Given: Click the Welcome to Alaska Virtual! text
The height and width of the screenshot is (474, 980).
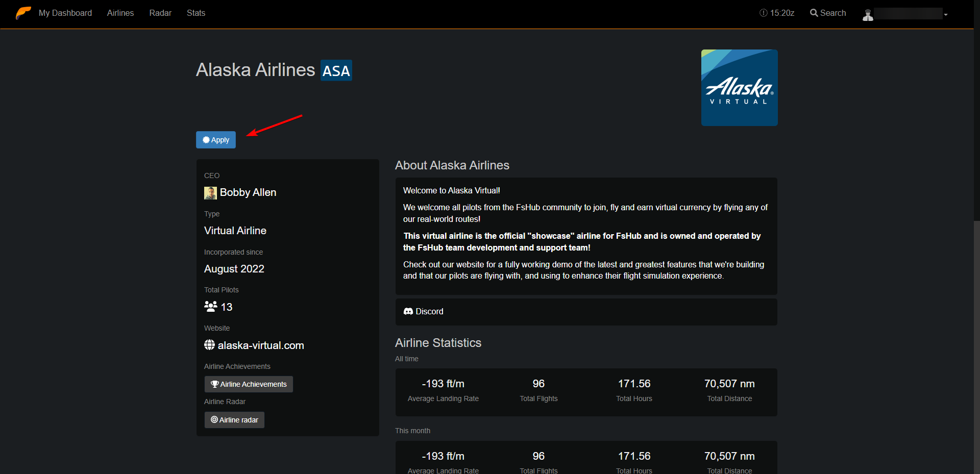Looking at the screenshot, I should pyautogui.click(x=452, y=190).
